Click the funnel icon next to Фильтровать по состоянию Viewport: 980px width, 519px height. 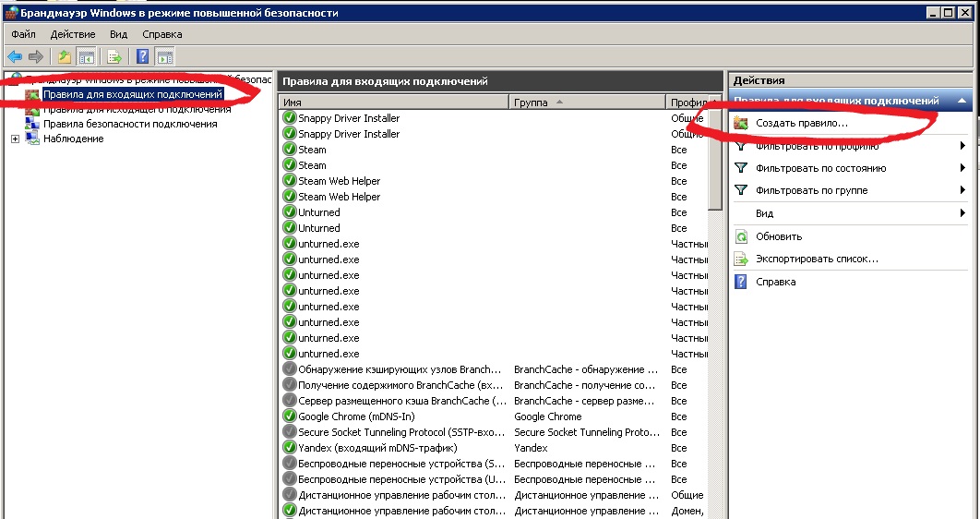[741, 168]
